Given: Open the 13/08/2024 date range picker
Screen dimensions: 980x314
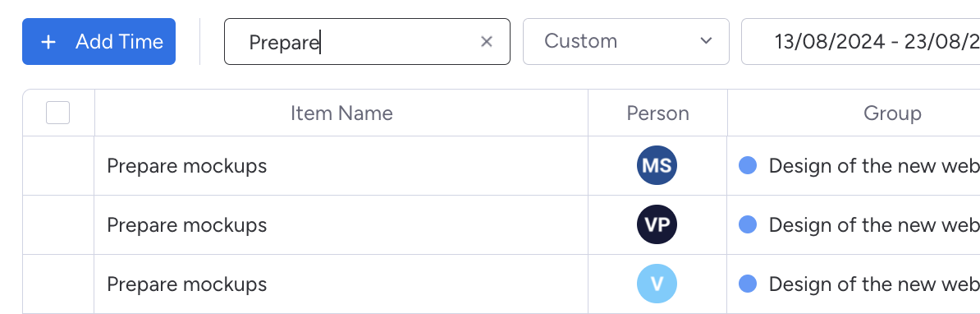Looking at the screenshot, I should pyautogui.click(x=861, y=42).
